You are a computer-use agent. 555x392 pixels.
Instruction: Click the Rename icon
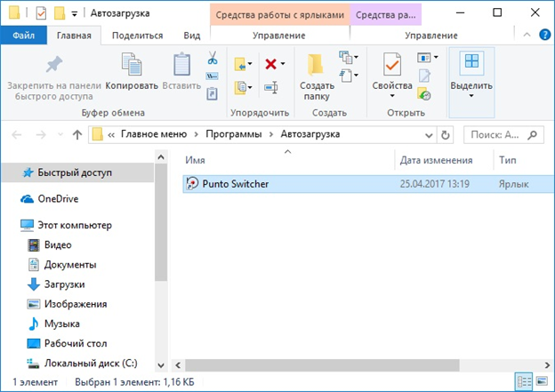(271, 87)
